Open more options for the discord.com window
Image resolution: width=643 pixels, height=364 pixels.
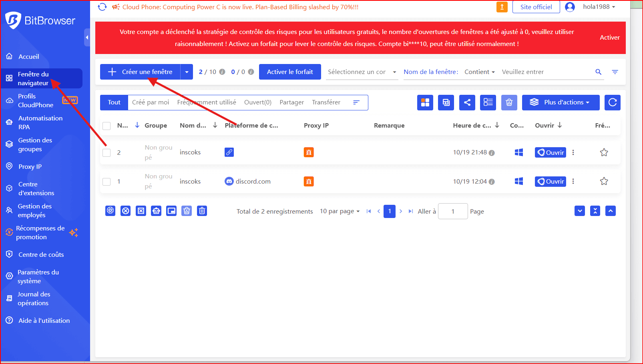(x=573, y=181)
